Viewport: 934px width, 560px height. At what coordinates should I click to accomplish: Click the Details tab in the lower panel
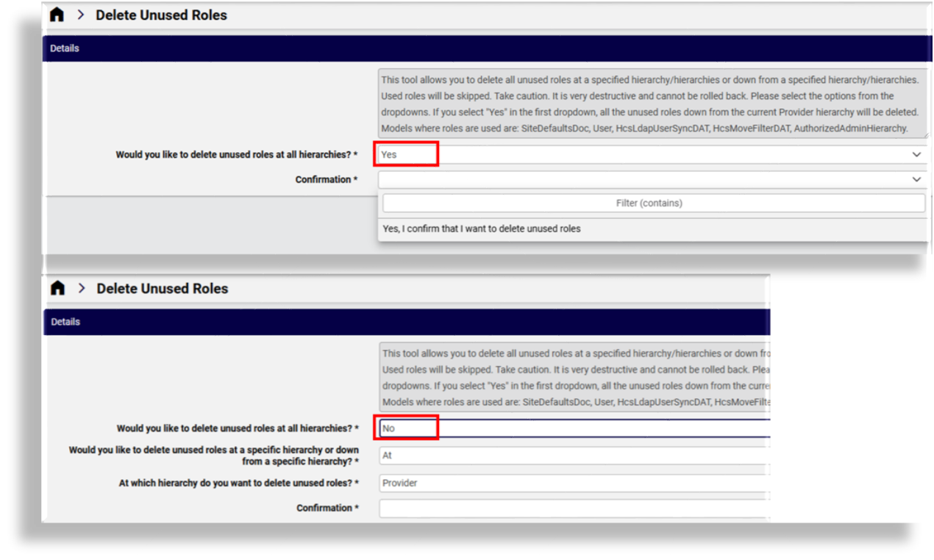coord(65,322)
